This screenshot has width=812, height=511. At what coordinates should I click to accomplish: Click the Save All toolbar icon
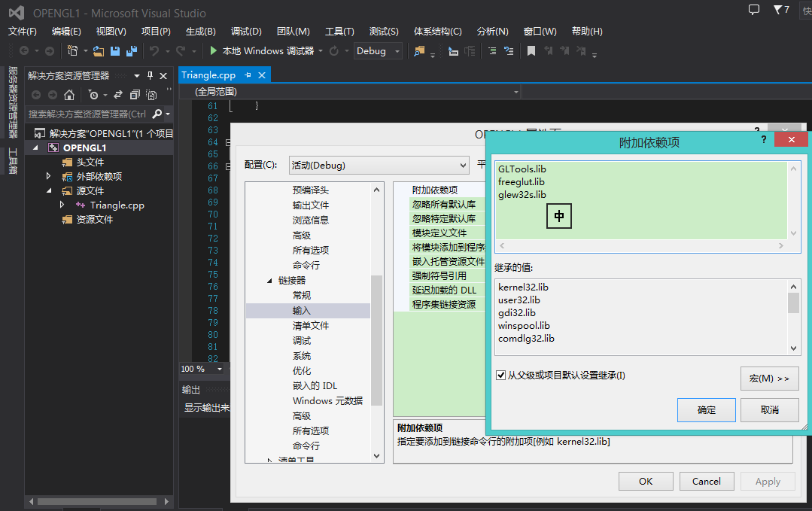pos(132,51)
